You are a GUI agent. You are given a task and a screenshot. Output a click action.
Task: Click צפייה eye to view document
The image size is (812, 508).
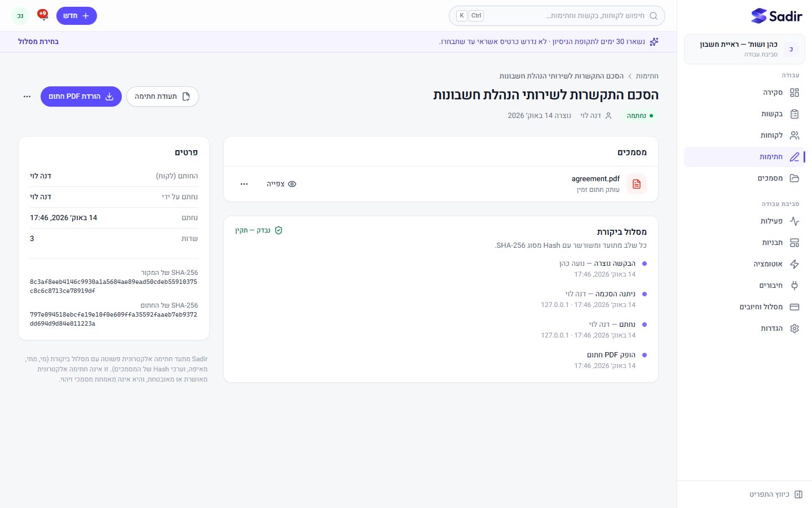(x=281, y=184)
